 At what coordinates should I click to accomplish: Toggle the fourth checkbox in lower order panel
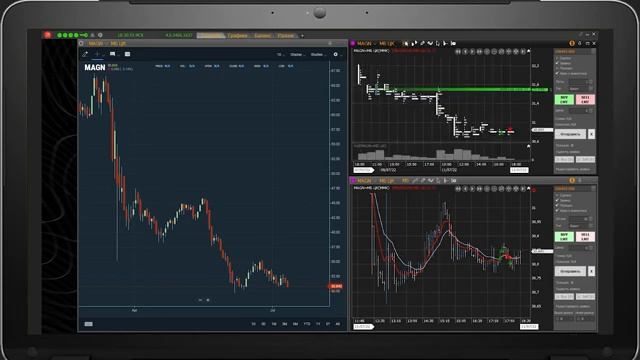pos(557,211)
